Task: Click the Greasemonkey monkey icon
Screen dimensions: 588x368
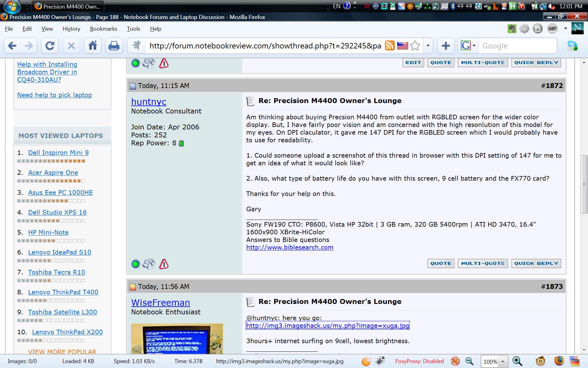Action: 541,361
